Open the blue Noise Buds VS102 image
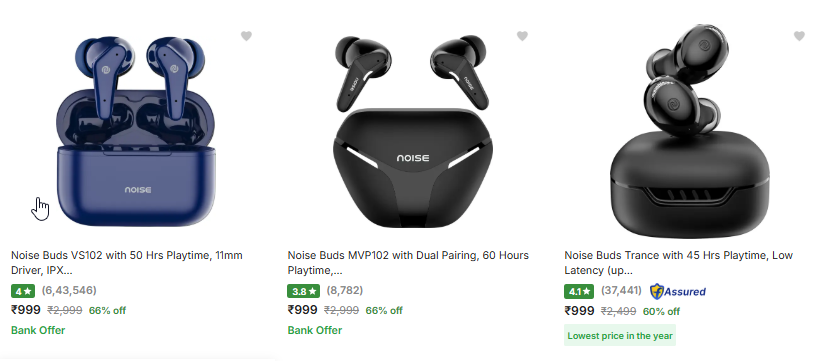The height and width of the screenshot is (361, 835). 136,130
